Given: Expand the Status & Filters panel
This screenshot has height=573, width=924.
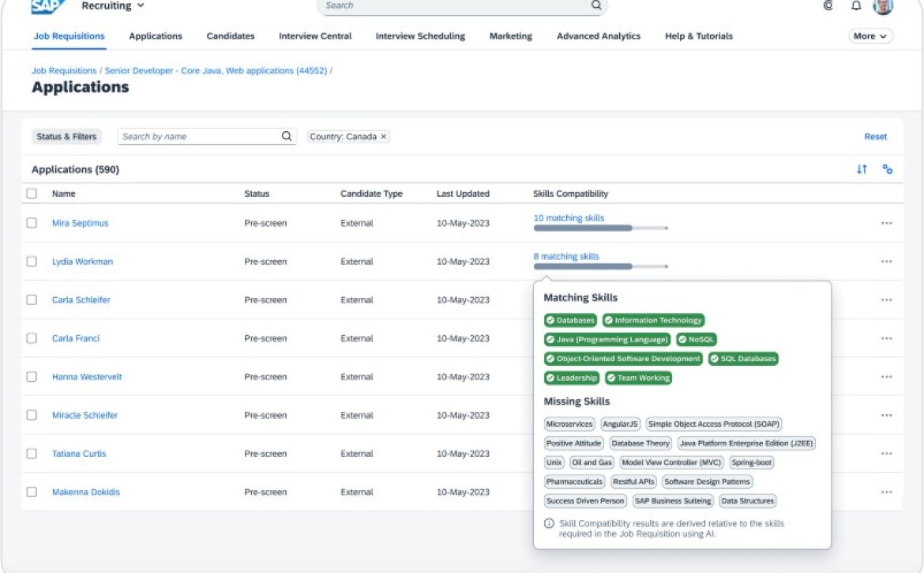Looking at the screenshot, I should [x=66, y=137].
